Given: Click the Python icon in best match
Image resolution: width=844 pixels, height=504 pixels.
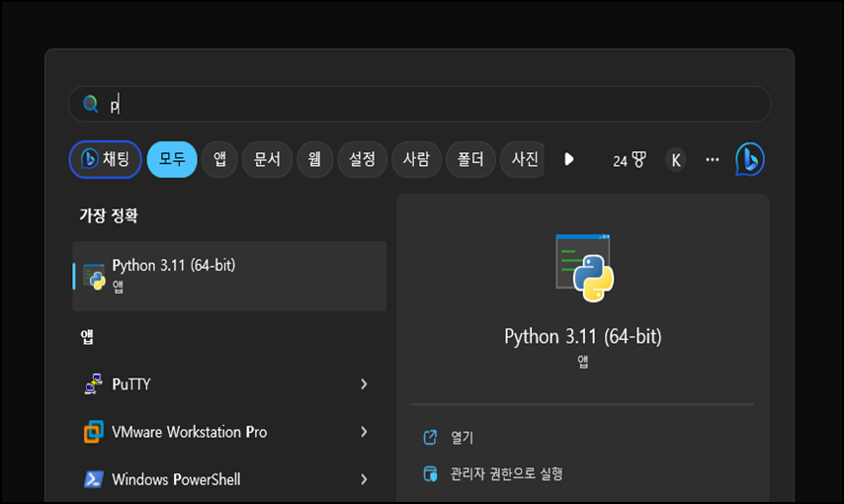Looking at the screenshot, I should 94,277.
